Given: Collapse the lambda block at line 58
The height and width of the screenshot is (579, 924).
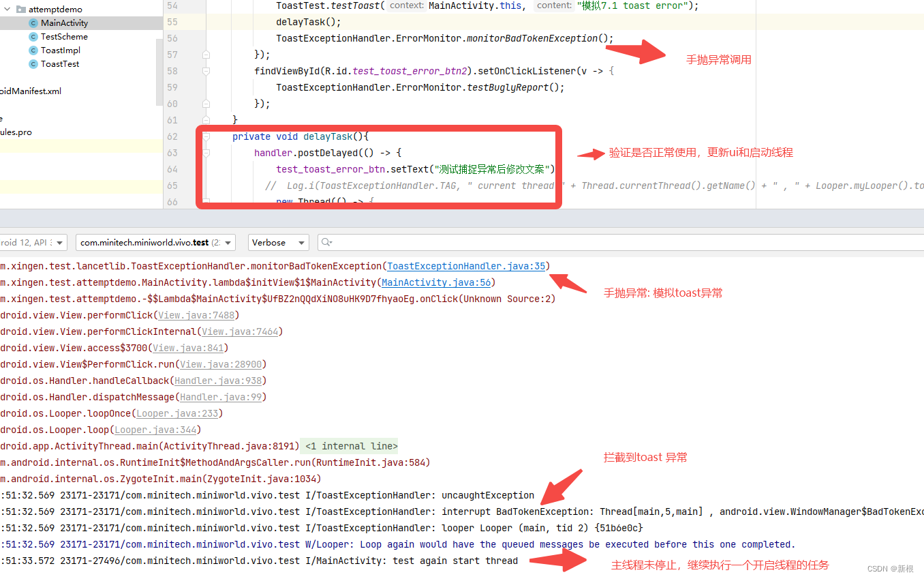Looking at the screenshot, I should [206, 71].
